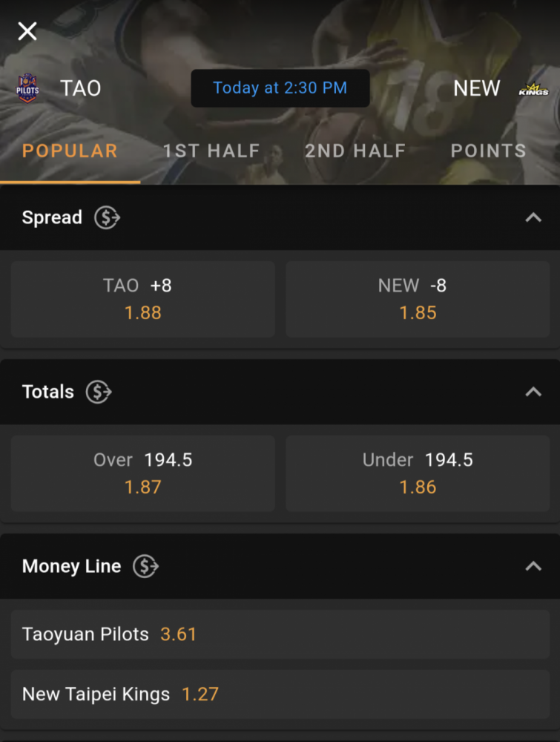Collapse the Spread section
560x742 pixels.
(533, 217)
